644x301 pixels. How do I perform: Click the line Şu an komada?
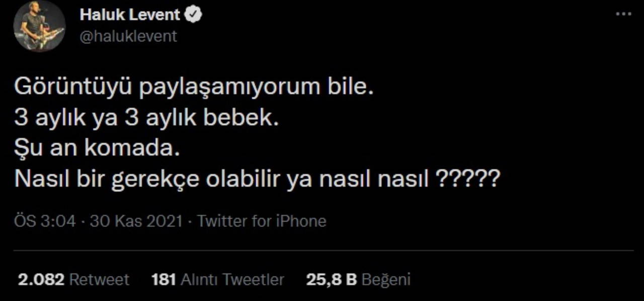(97, 149)
